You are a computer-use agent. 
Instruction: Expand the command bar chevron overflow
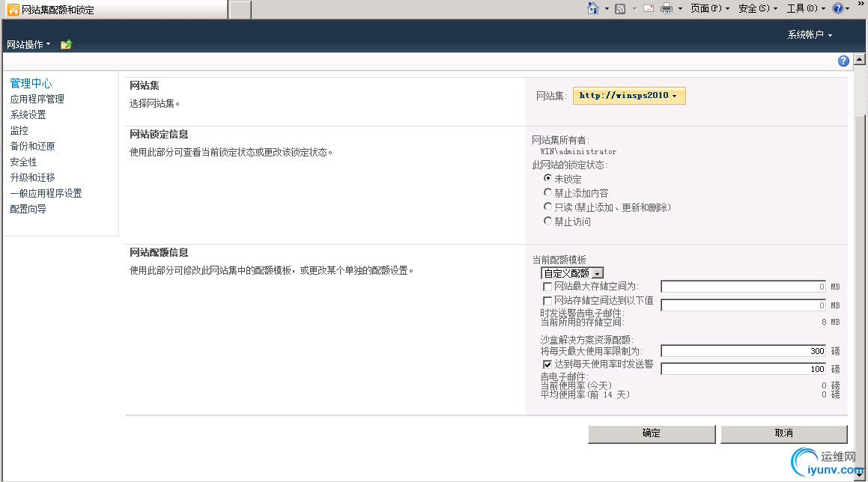861,4
